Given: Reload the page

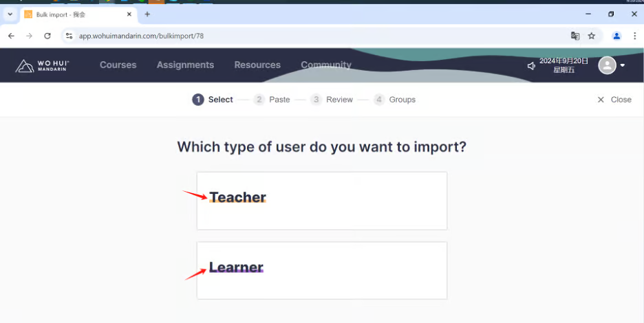Looking at the screenshot, I should pos(47,36).
